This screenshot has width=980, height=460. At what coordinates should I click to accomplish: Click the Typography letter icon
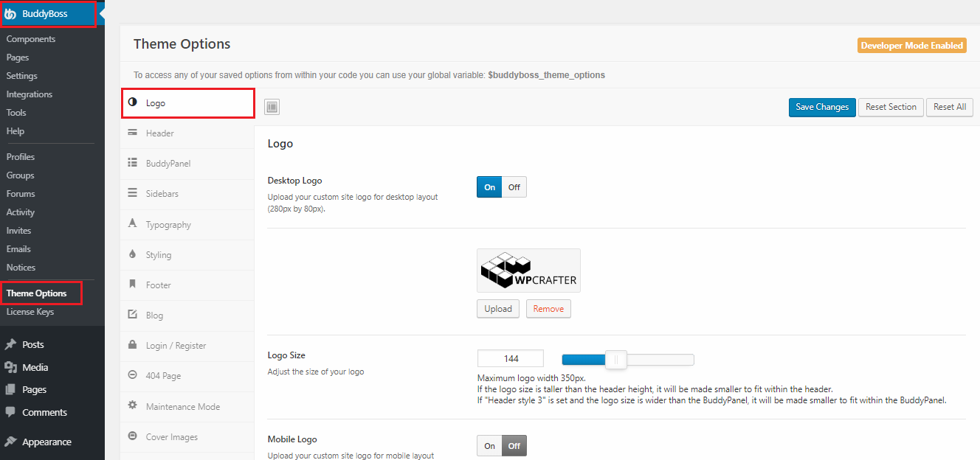tap(132, 223)
